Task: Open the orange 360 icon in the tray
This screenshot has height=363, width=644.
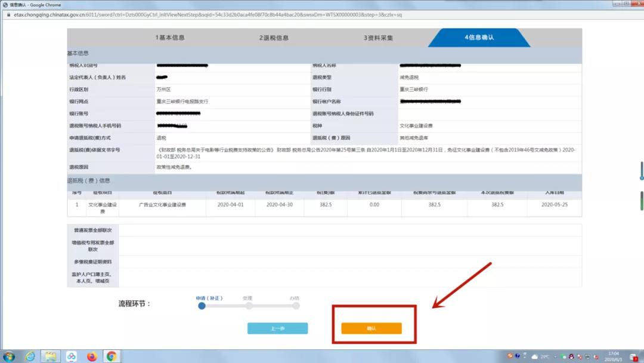Action: pyautogui.click(x=509, y=356)
